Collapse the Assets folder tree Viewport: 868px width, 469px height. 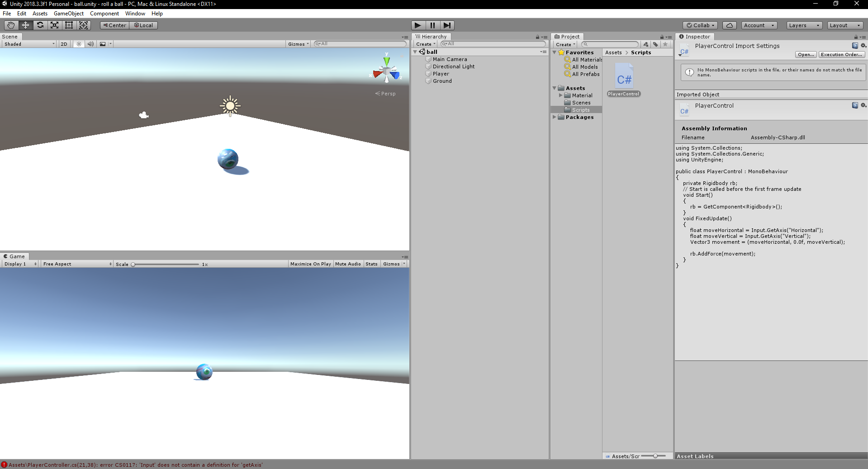555,88
